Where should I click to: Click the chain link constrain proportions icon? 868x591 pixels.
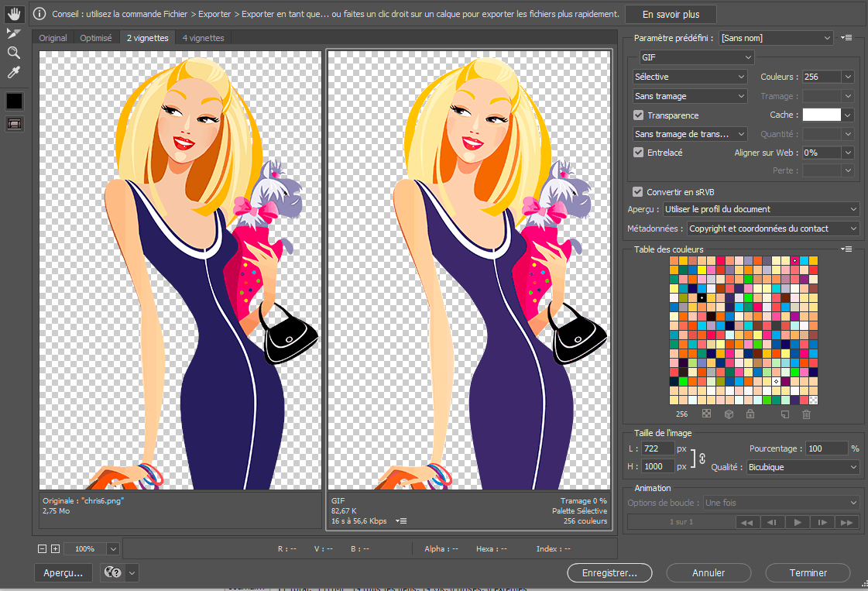[x=702, y=458]
